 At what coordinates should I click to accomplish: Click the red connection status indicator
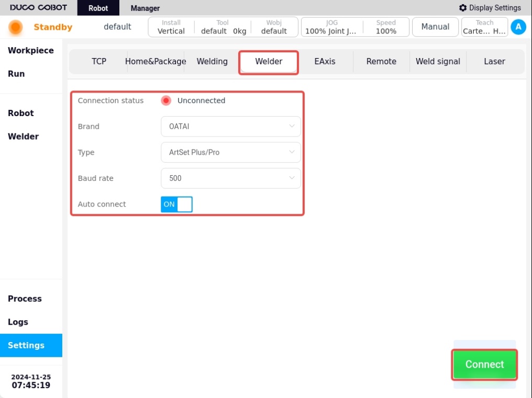click(x=166, y=101)
